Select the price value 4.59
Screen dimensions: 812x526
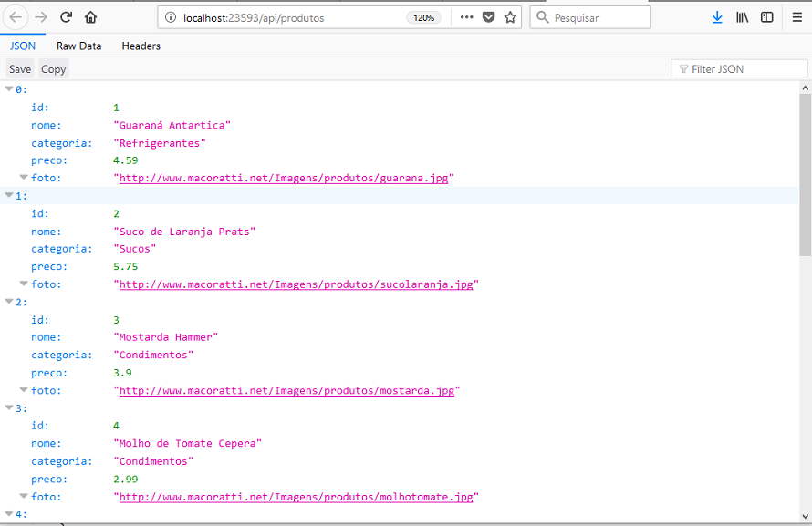coord(126,160)
